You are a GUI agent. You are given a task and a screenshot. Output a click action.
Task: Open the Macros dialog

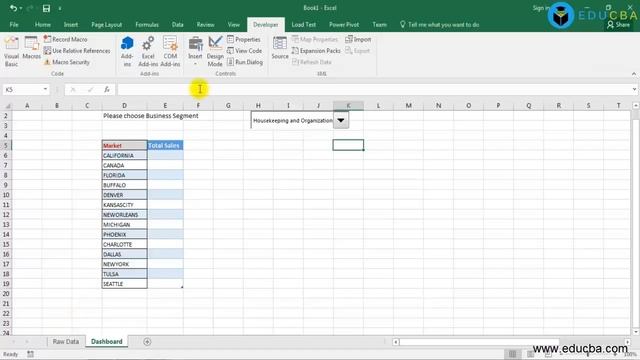point(31,48)
